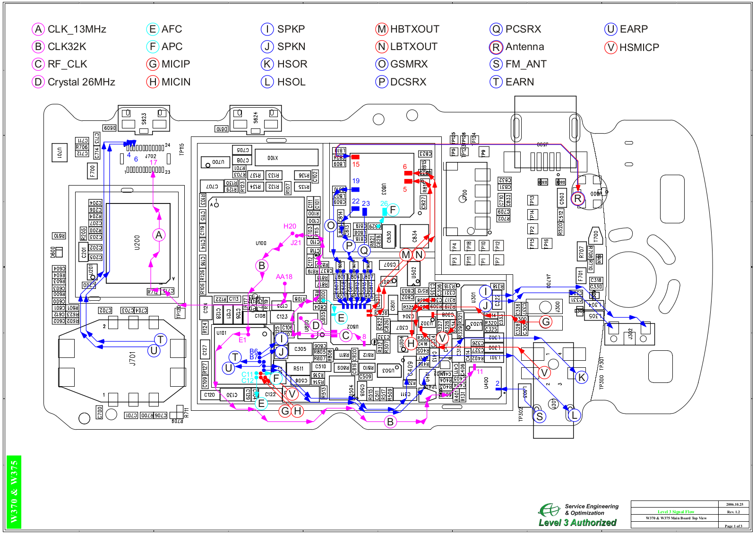This screenshot has height=534, width=756.
Task: Click the date 2006.10.25 in title block
Action: click(x=735, y=504)
